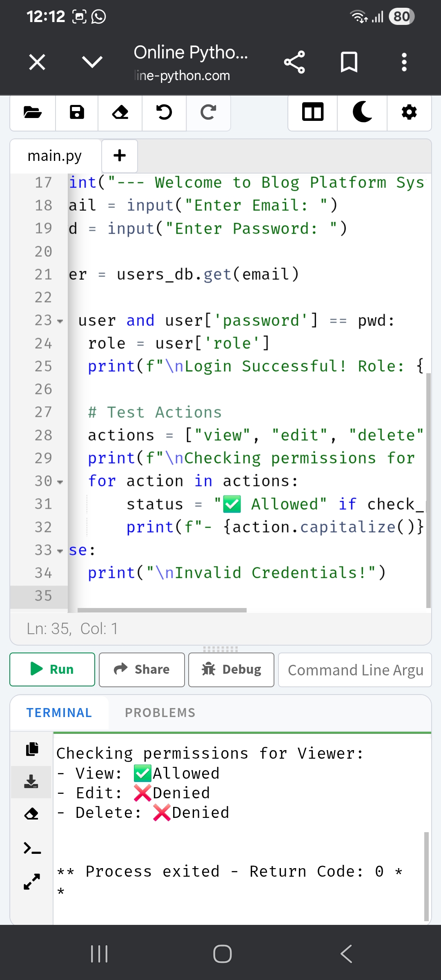Image resolution: width=441 pixels, height=980 pixels.
Task: Expand terminal to fullscreen
Action: (x=32, y=882)
